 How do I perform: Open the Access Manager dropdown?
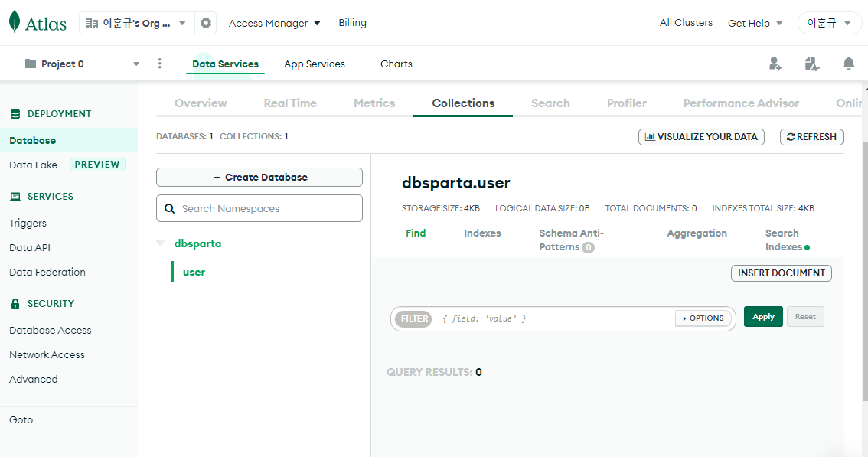[274, 23]
